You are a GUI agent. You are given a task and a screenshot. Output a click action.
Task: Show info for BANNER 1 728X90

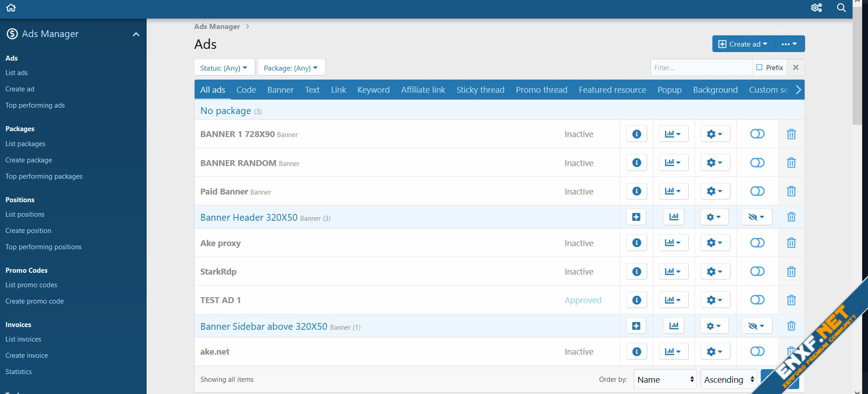click(x=636, y=134)
